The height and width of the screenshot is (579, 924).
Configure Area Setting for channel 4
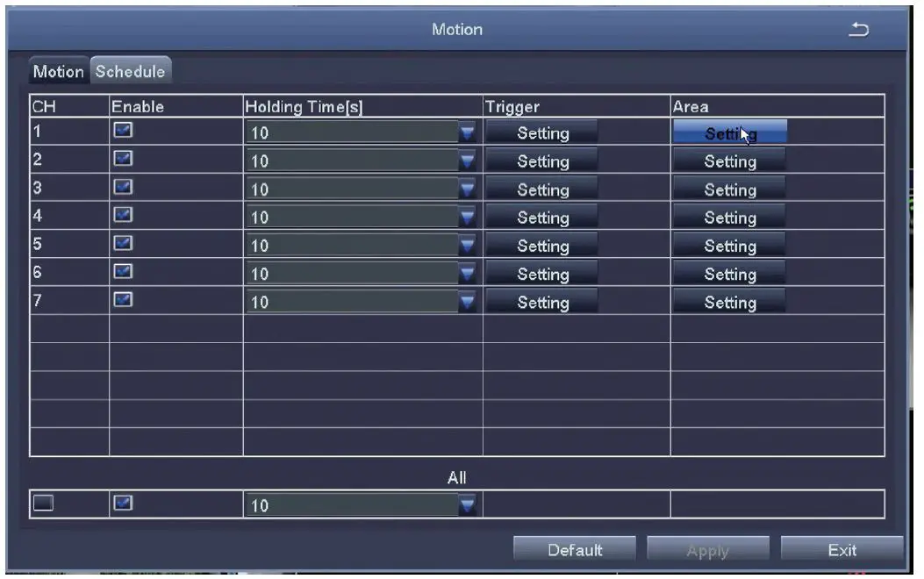point(729,218)
